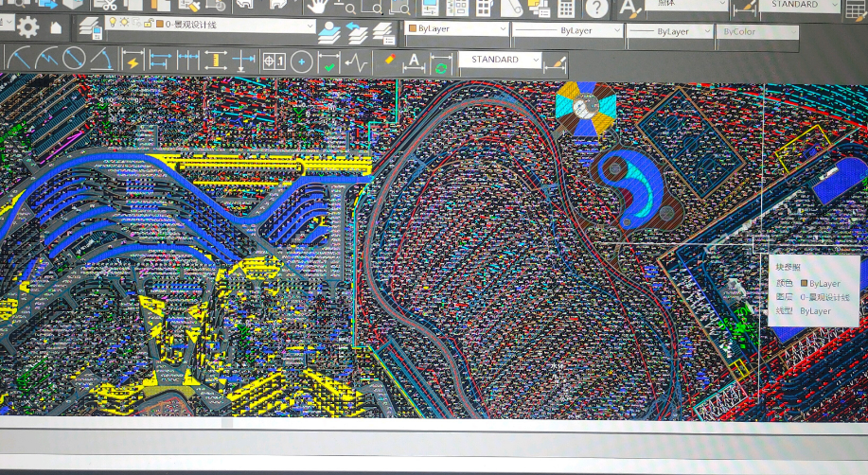Click the Zoom Realtime magnifier icon
The height and width of the screenshot is (475, 868).
pos(345,8)
